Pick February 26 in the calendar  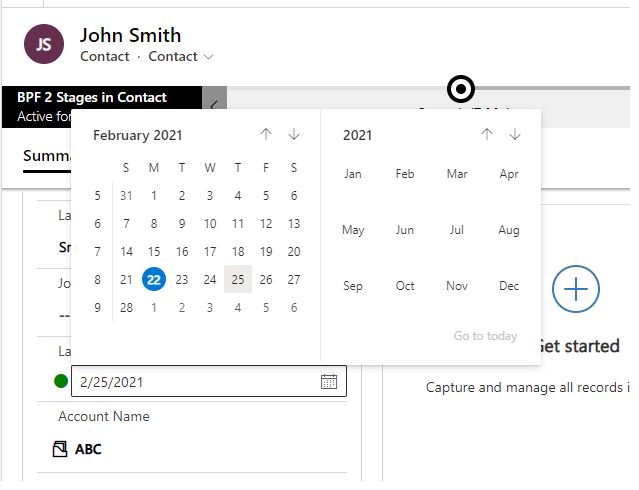(266, 280)
